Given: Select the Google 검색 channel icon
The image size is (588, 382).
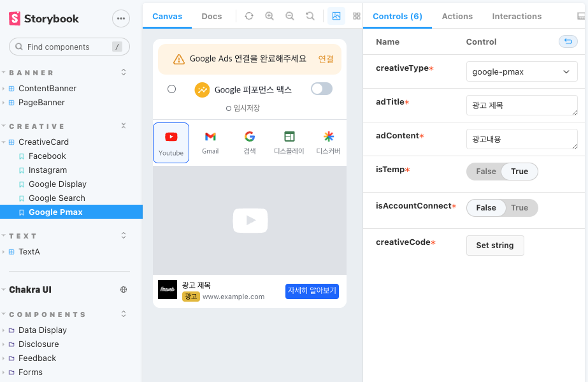Looking at the screenshot, I should (x=250, y=136).
